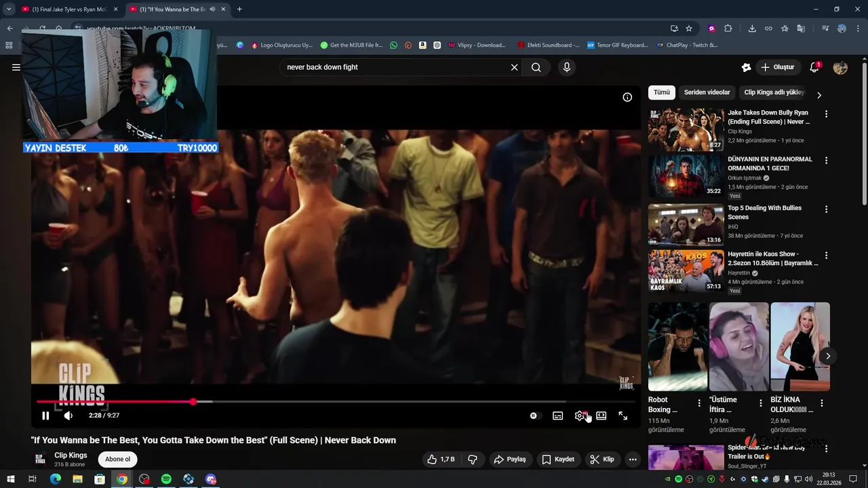Open Tenor GIF Keyboard bookmark

(618, 45)
